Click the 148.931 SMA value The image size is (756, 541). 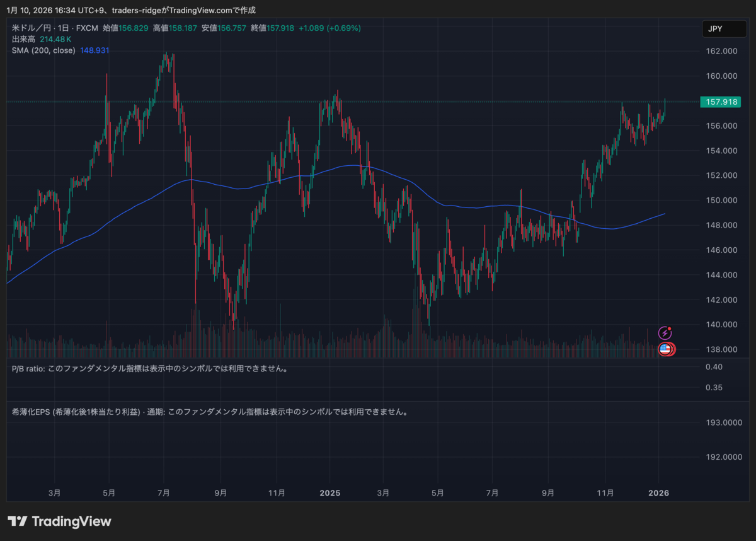[x=94, y=50]
